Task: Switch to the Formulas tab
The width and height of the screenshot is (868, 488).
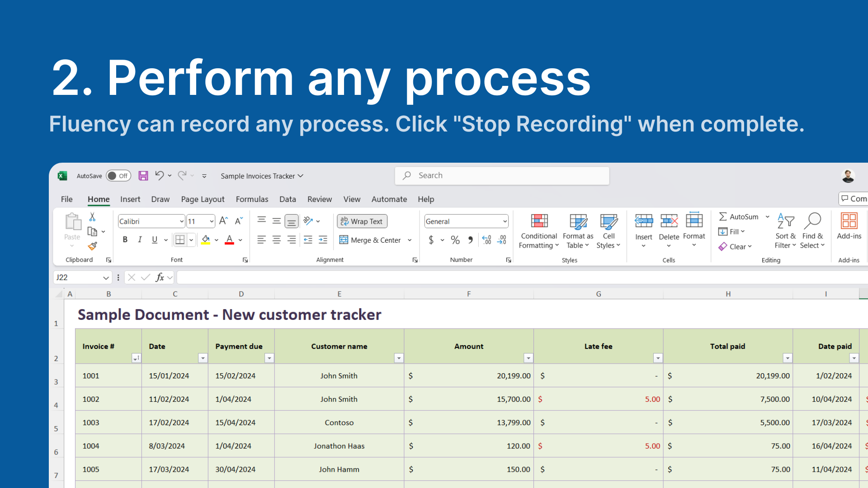Action: click(252, 199)
